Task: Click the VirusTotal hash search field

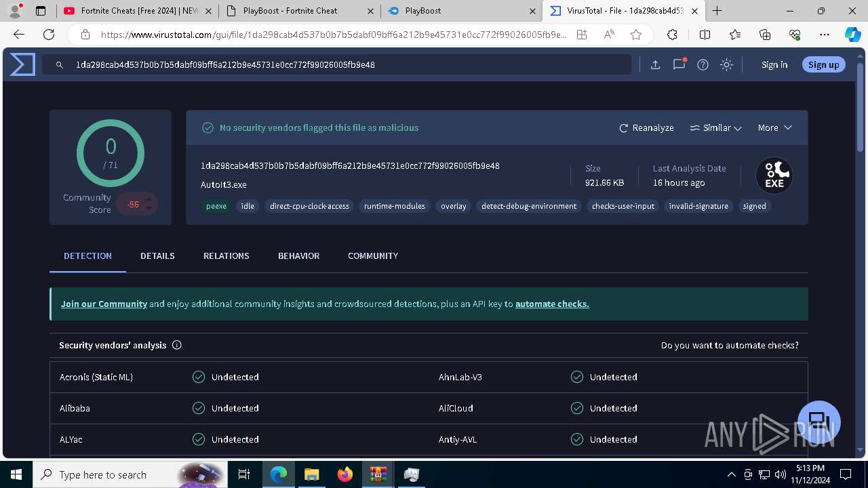Action: (336, 64)
